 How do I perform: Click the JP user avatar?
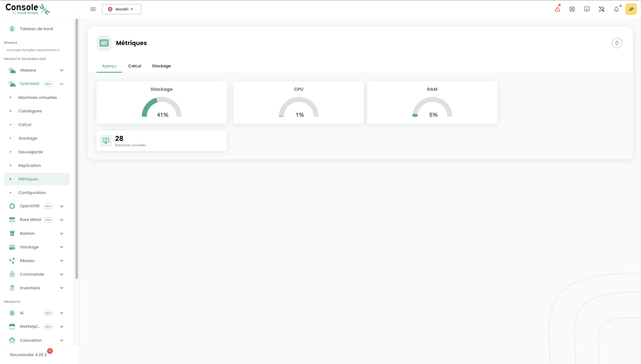(631, 9)
